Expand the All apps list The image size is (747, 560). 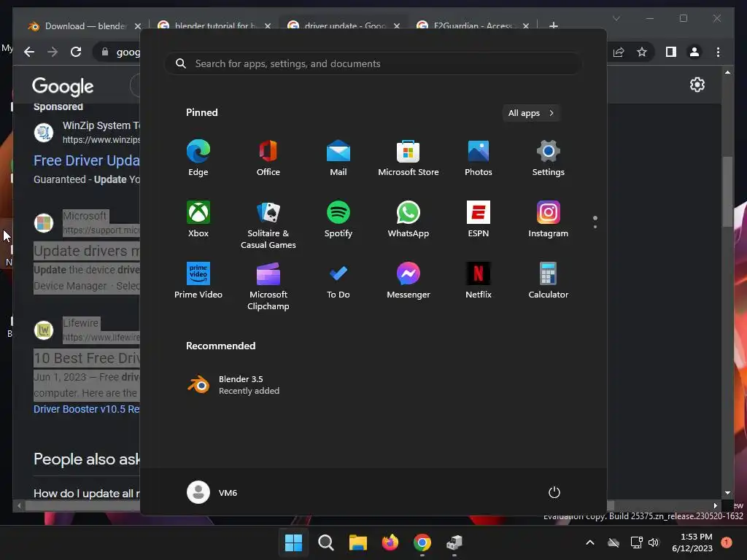point(531,113)
